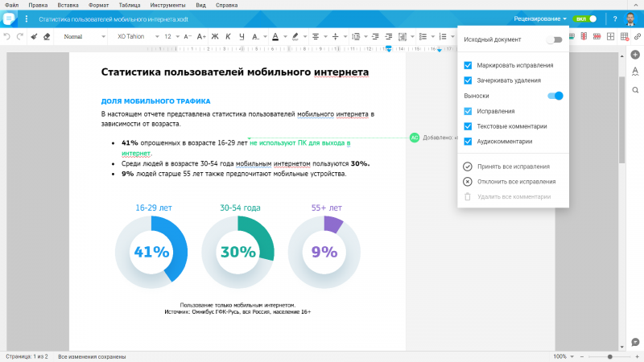Click the text effects 'A.' icon
Viewport: 644px width, 362px height.
(x=255, y=36)
